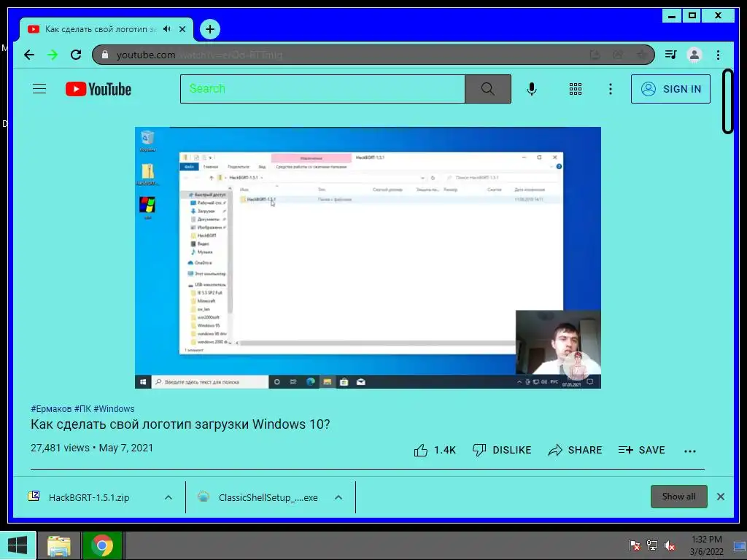Click the page vertical scrollbar
Viewport: 747px width, 560px height.
(727, 101)
